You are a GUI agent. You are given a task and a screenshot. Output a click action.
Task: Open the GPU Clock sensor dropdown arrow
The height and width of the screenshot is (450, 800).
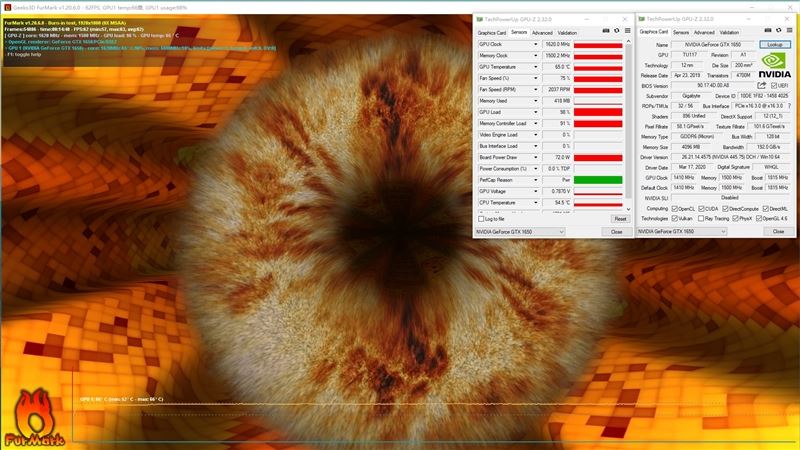tap(535, 44)
